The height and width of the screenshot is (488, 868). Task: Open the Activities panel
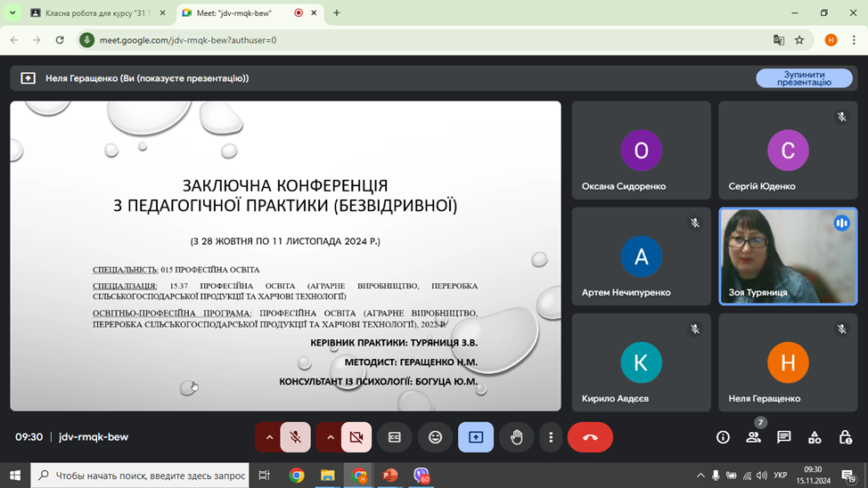point(815,437)
